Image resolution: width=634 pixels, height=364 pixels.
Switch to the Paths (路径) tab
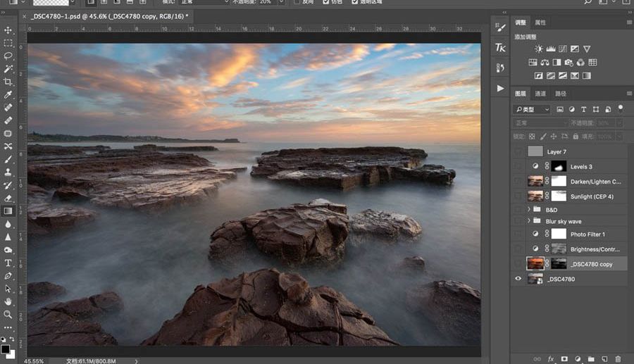point(561,94)
